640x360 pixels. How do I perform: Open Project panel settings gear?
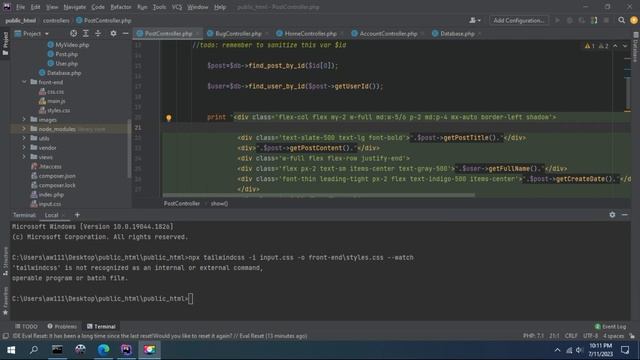click(x=113, y=33)
